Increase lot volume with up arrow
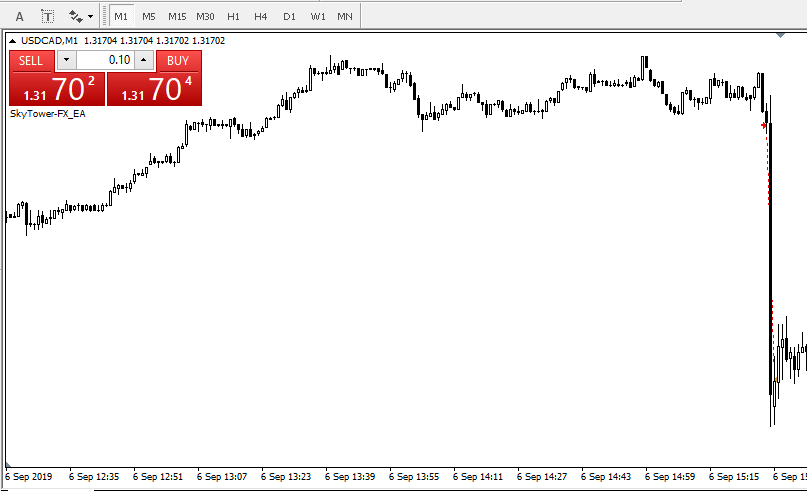Screen dimensions: 807x491 [144, 60]
